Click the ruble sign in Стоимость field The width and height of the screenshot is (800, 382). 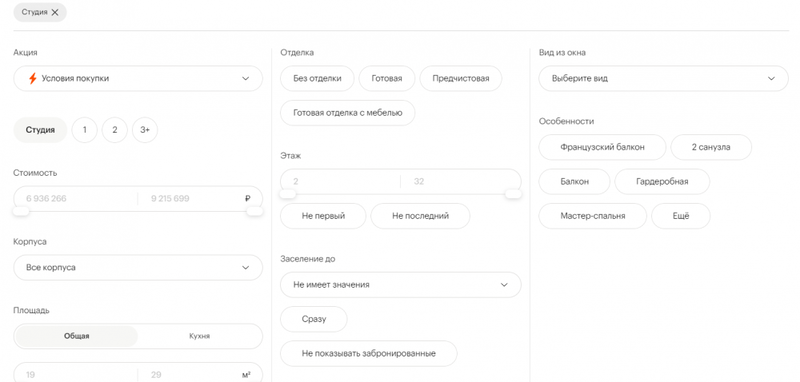(247, 198)
